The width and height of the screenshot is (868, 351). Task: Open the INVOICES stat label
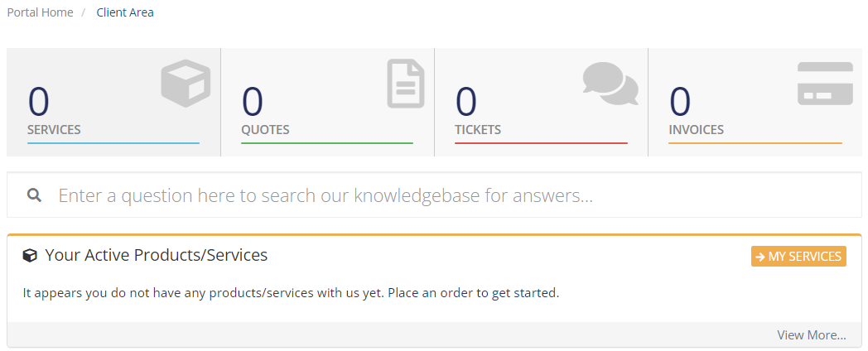pyautogui.click(x=696, y=129)
